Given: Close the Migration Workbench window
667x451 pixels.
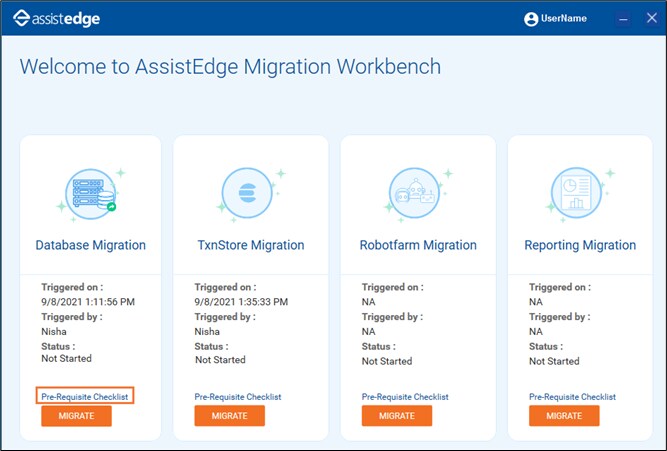Looking at the screenshot, I should (652, 18).
